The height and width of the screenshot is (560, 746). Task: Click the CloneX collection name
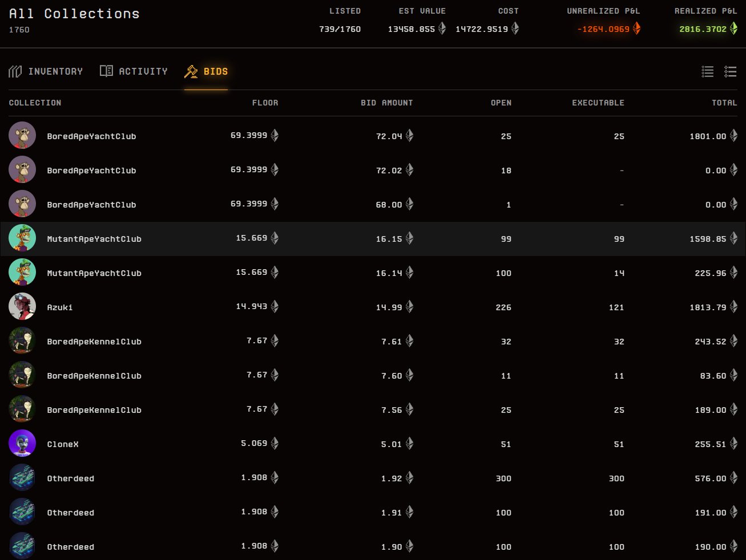pyautogui.click(x=63, y=444)
